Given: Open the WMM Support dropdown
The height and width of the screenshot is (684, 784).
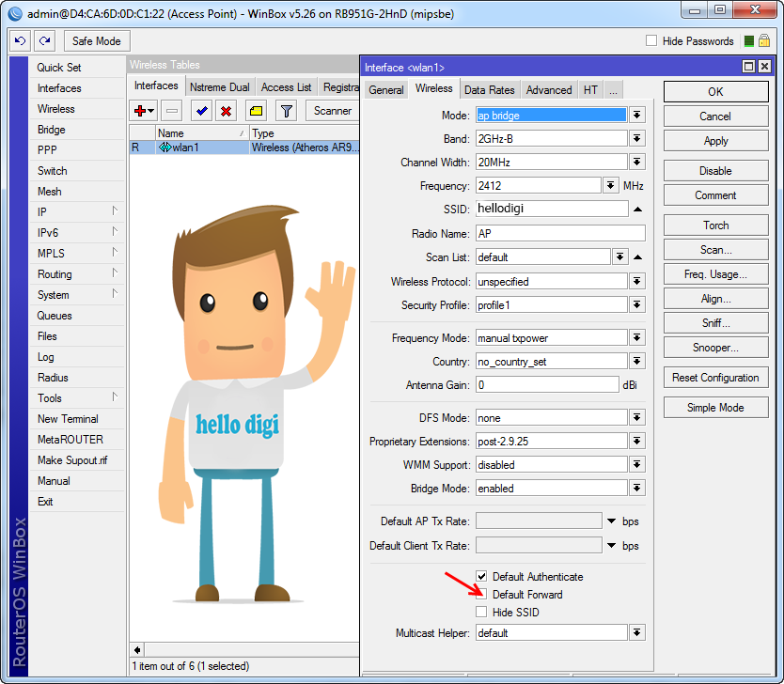Looking at the screenshot, I should [636, 465].
